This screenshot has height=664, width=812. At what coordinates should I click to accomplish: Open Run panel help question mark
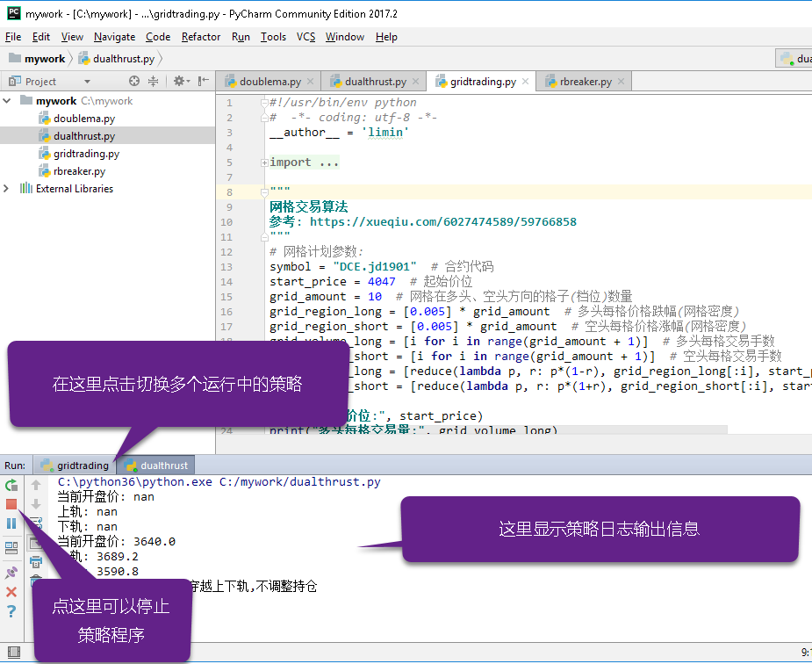(11, 611)
